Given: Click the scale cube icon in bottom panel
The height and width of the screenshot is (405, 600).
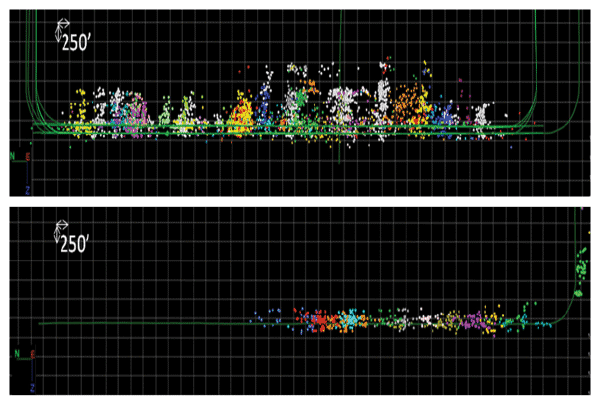Looking at the screenshot, I should coord(59,230).
